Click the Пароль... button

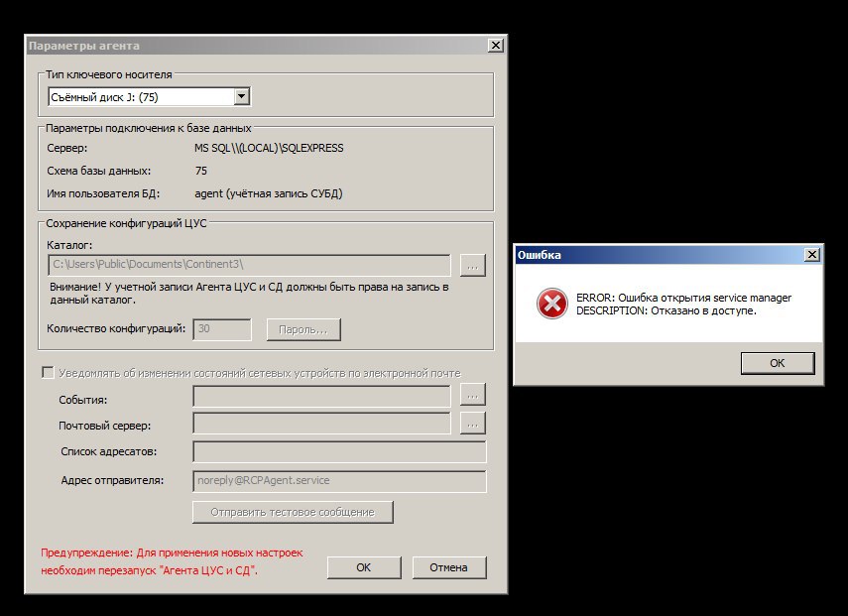click(x=303, y=330)
